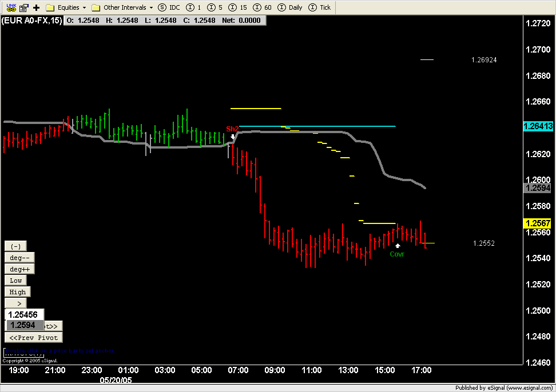Click the gray 1.2594 price axis marker
556x392 pixels.
pyautogui.click(x=538, y=187)
